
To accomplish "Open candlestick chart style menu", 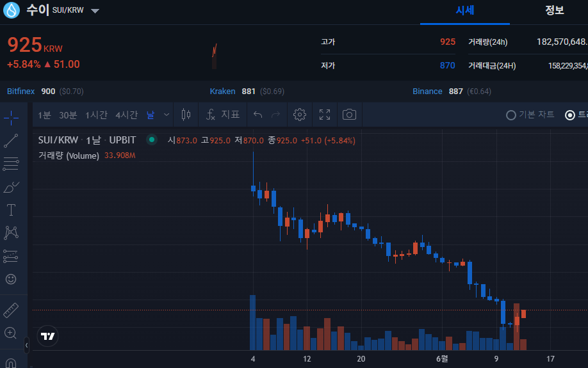I will tap(186, 115).
